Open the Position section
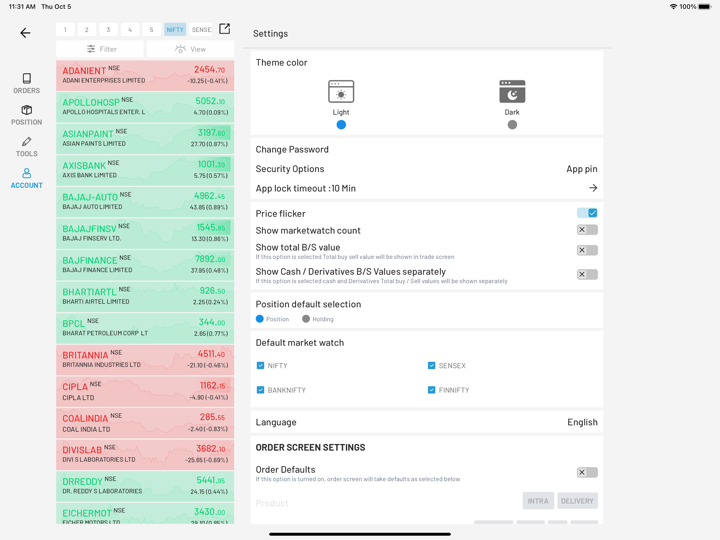Viewport: 720px width, 540px height. tap(27, 115)
